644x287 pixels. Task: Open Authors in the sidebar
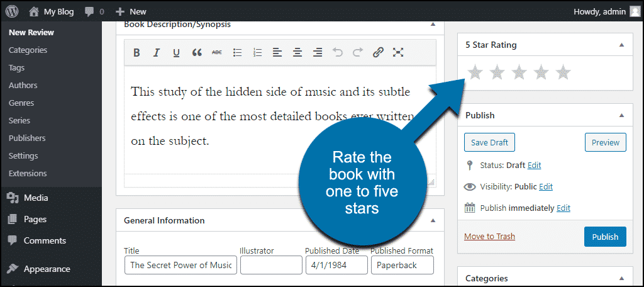23,86
